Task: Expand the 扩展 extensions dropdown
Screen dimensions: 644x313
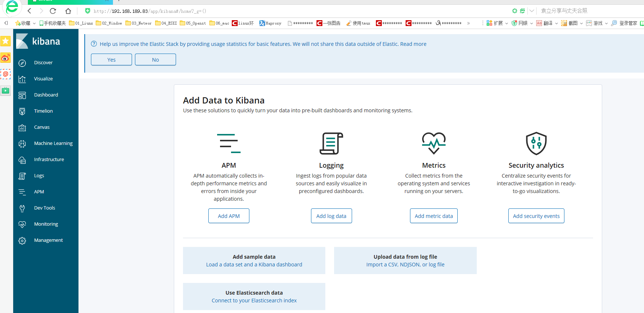Action: pyautogui.click(x=507, y=23)
